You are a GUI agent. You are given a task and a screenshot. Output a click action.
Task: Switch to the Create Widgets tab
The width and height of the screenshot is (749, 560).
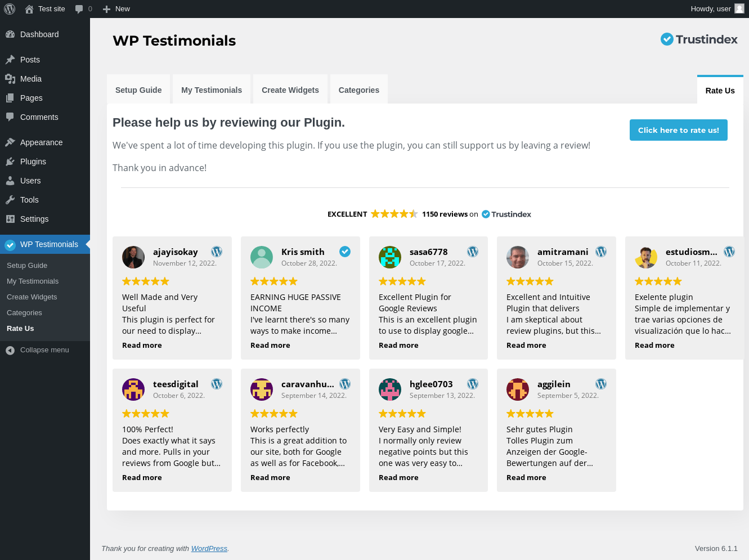pos(290,90)
